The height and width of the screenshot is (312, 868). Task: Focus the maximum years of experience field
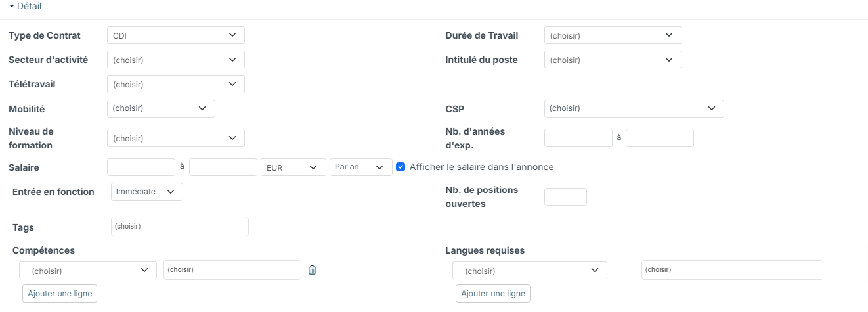click(660, 138)
